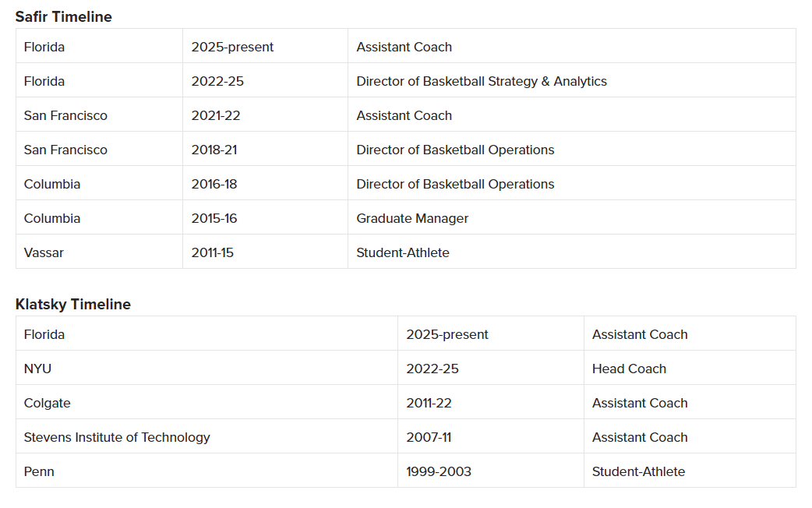Click the 'Head Coach' role cell
The width and height of the screenshot is (812, 508).
629,369
